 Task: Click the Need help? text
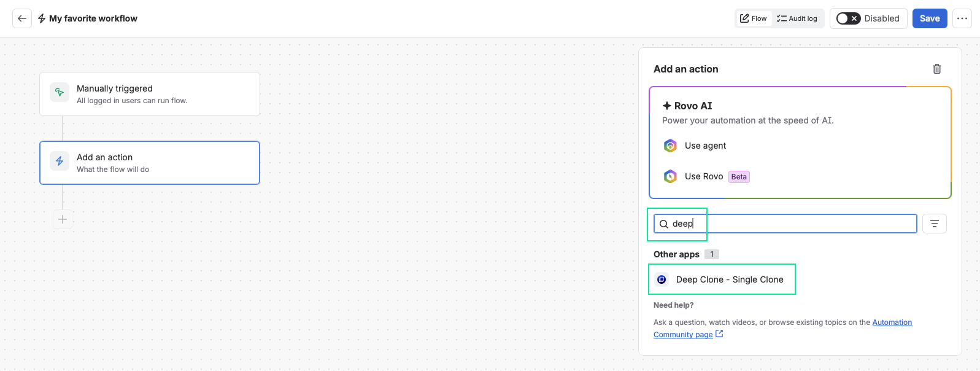[674, 305]
